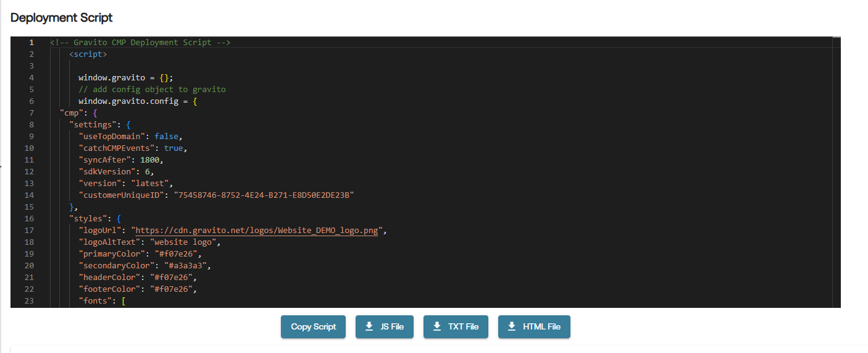The width and height of the screenshot is (868, 353).
Task: Click the "sdkVersion" line
Action: pyautogui.click(x=116, y=172)
